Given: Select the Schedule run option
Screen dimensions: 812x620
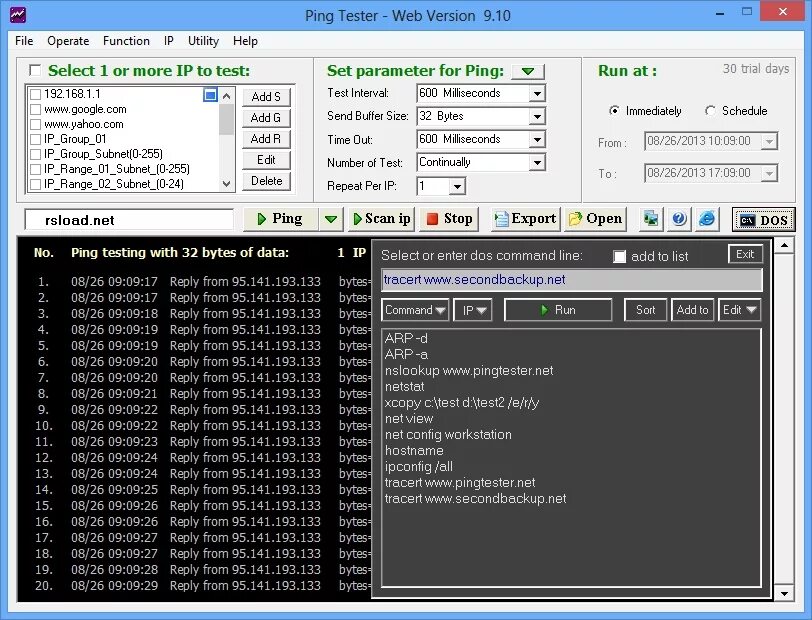Looking at the screenshot, I should [710, 110].
